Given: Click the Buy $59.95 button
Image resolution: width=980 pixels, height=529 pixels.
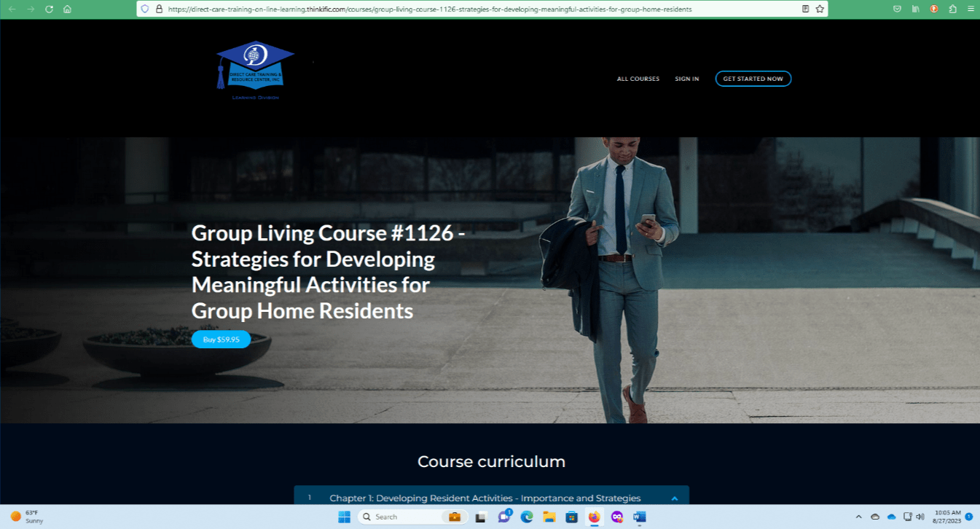Looking at the screenshot, I should click(221, 340).
